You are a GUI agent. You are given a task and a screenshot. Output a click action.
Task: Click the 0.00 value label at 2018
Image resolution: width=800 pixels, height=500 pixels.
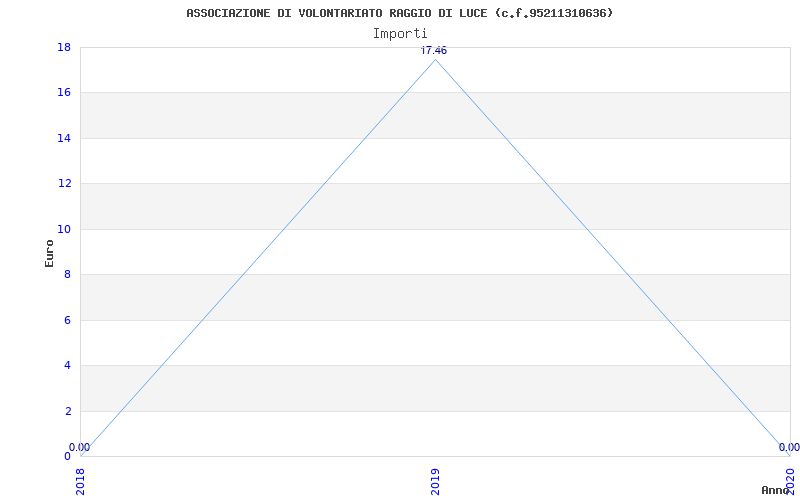[x=80, y=447]
